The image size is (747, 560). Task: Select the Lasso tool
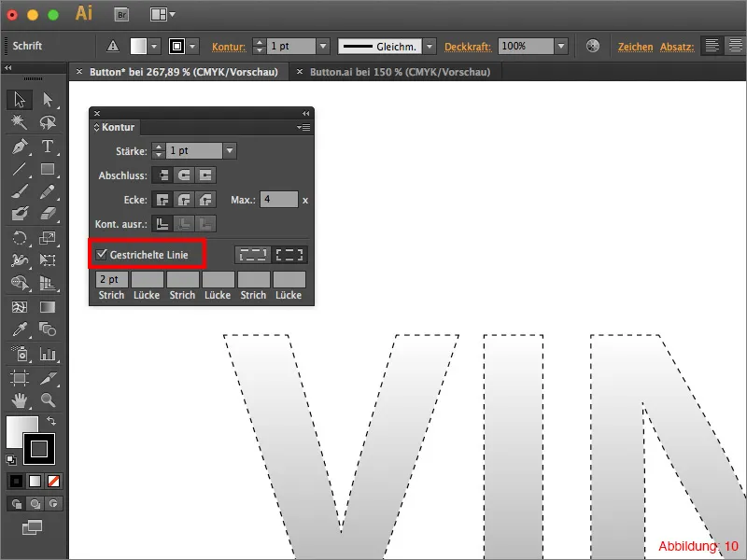[48, 122]
